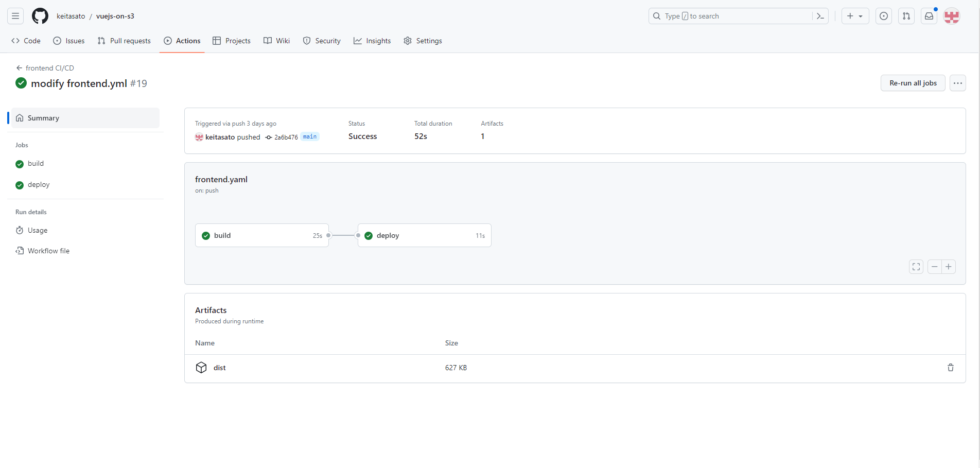View run Usage details
This screenshot has width=980, height=468.
(85, 230)
